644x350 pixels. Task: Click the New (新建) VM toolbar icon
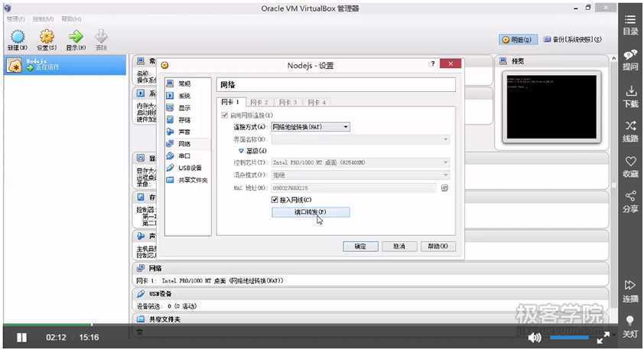click(18, 37)
